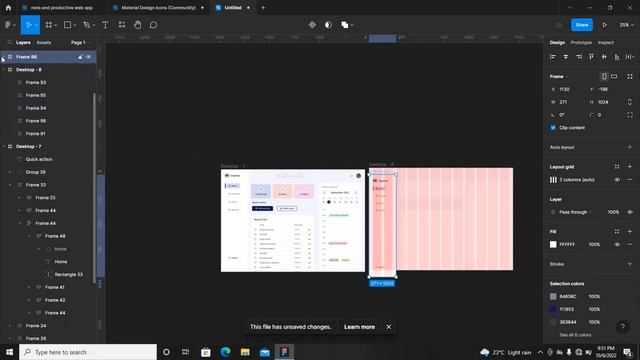Viewport: 640px width, 360px height.
Task: Open the Help question mark button
Action: point(623,326)
